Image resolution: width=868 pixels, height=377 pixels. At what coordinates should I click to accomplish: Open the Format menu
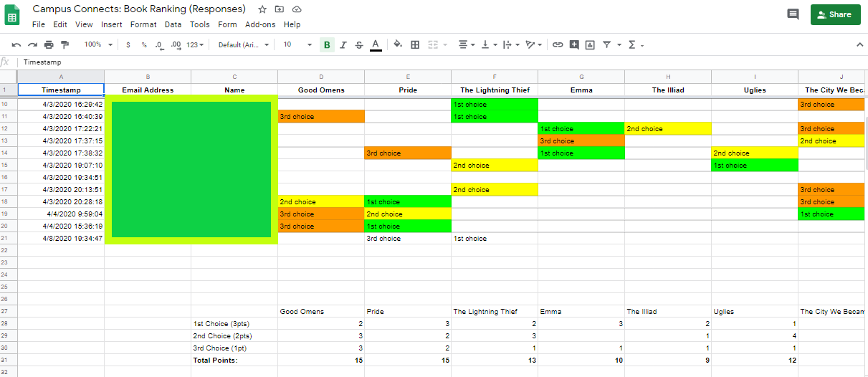144,24
